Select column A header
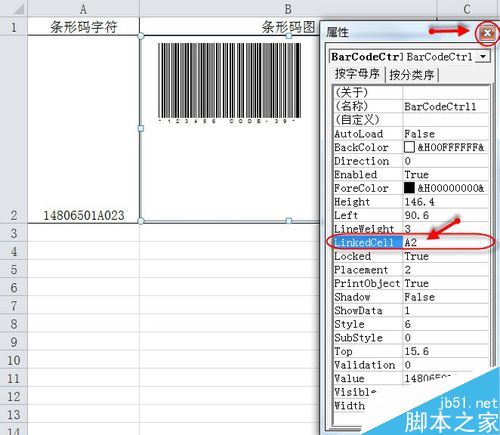The width and height of the screenshot is (500, 435). point(83,9)
